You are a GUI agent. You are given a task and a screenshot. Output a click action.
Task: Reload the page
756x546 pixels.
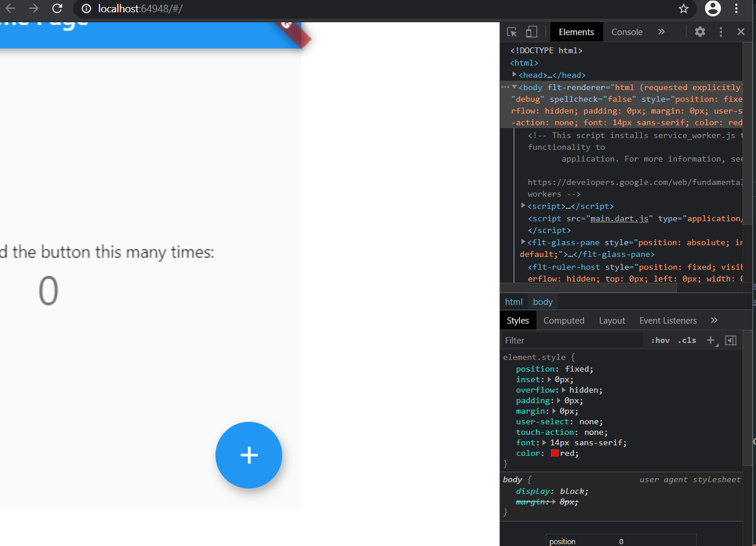56,9
